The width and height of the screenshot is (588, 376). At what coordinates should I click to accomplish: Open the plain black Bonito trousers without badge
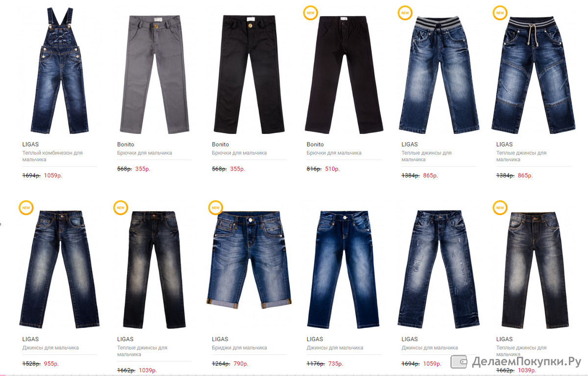[249, 75]
